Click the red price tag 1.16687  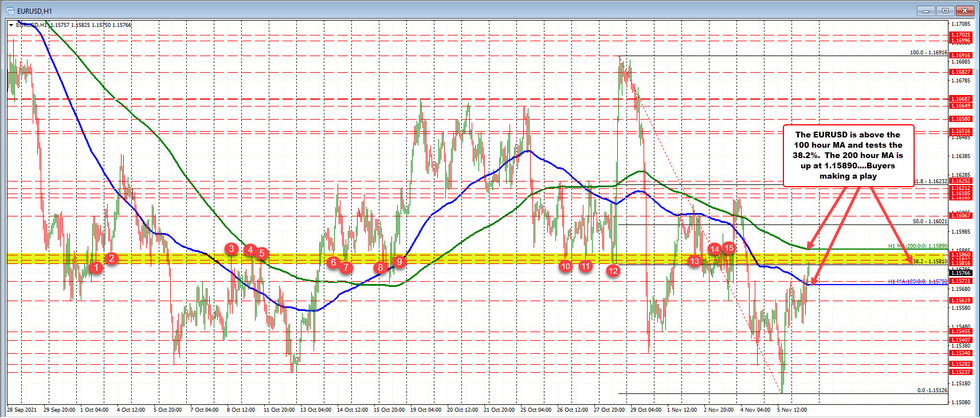(x=961, y=99)
